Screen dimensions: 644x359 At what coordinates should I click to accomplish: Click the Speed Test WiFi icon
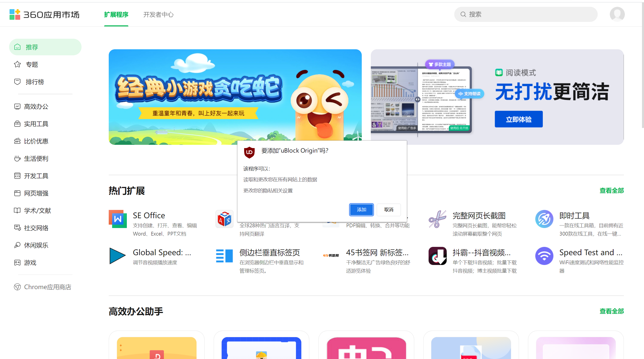[x=544, y=256]
